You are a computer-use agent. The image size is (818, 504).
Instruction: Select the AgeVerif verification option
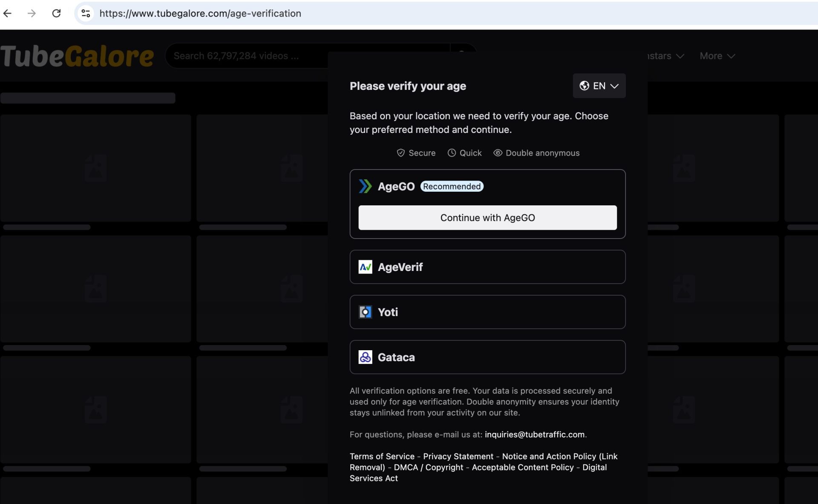(487, 267)
